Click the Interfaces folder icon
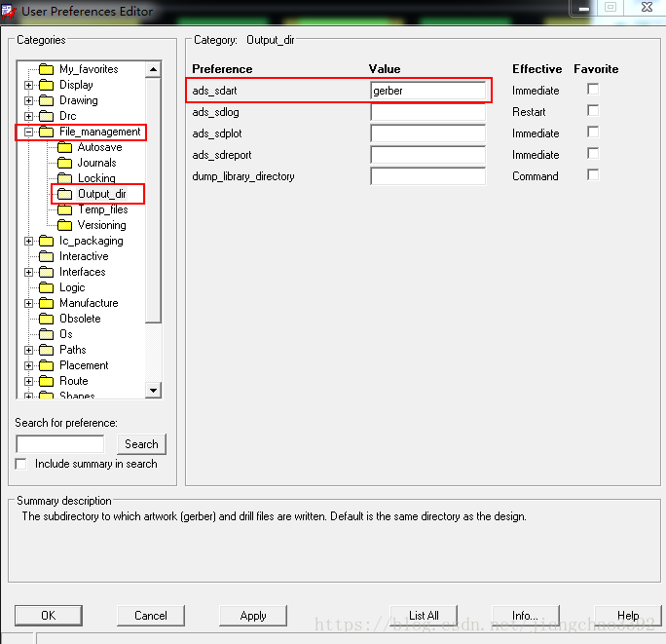This screenshot has height=644, width=666. coord(47,272)
